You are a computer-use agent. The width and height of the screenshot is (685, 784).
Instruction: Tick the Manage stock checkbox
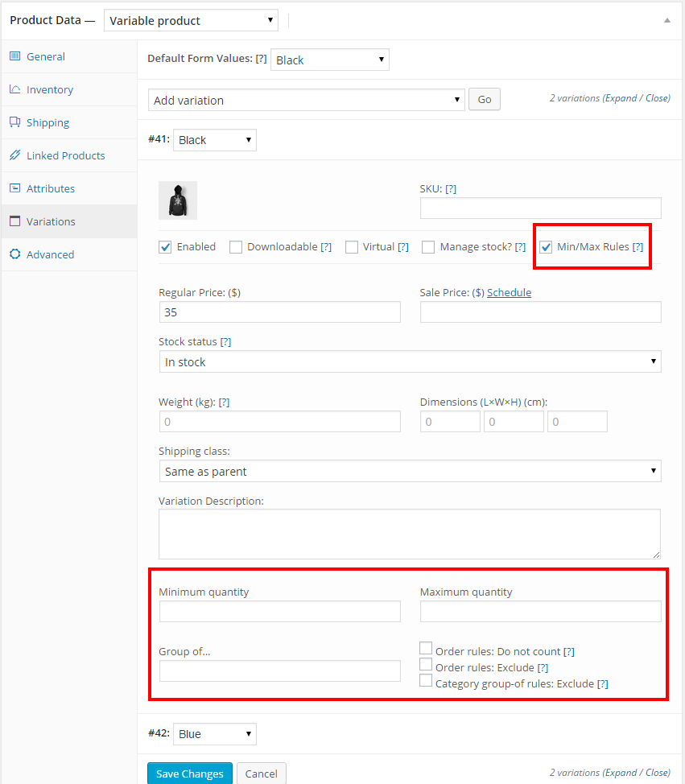tap(428, 247)
